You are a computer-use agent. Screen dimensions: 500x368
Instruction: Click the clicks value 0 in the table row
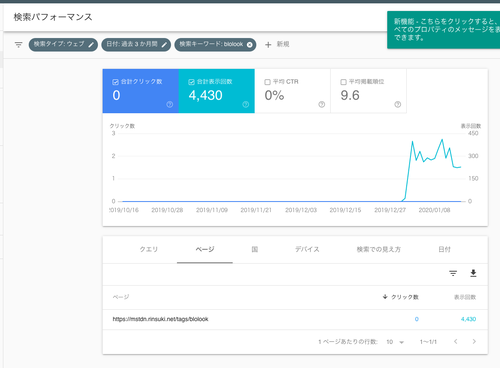417,319
